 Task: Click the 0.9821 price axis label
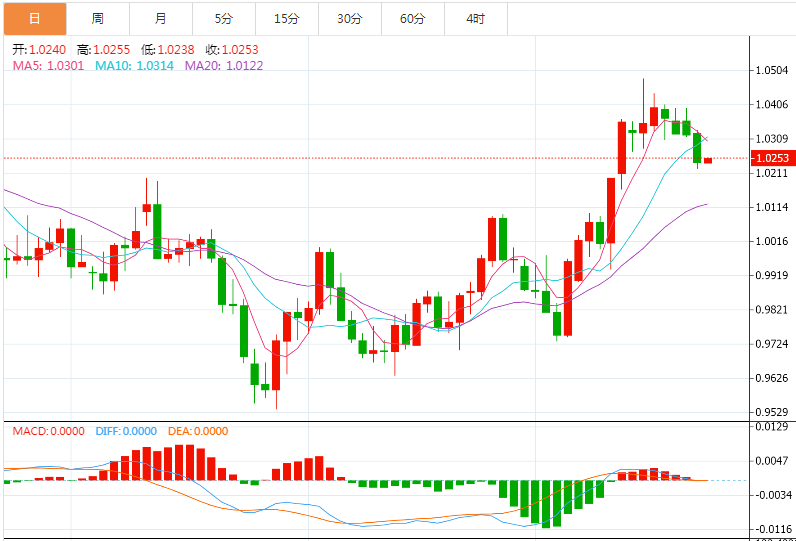772,310
